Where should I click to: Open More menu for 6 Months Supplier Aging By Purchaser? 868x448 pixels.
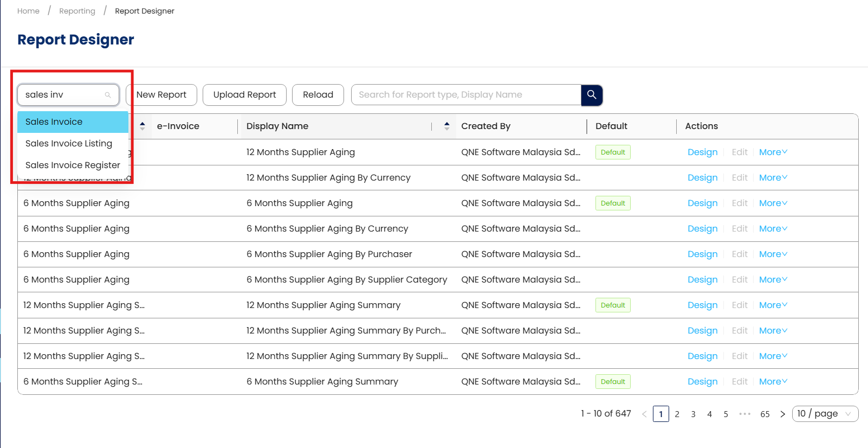[773, 254]
